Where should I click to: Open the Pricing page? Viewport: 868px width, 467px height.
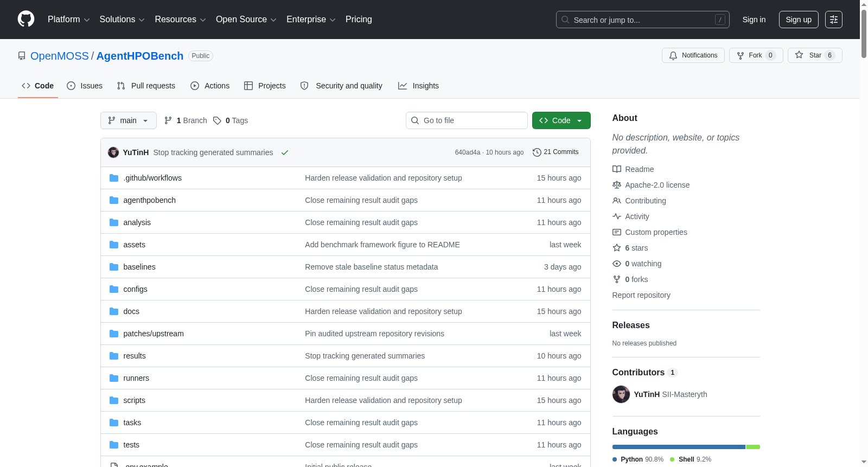[359, 20]
